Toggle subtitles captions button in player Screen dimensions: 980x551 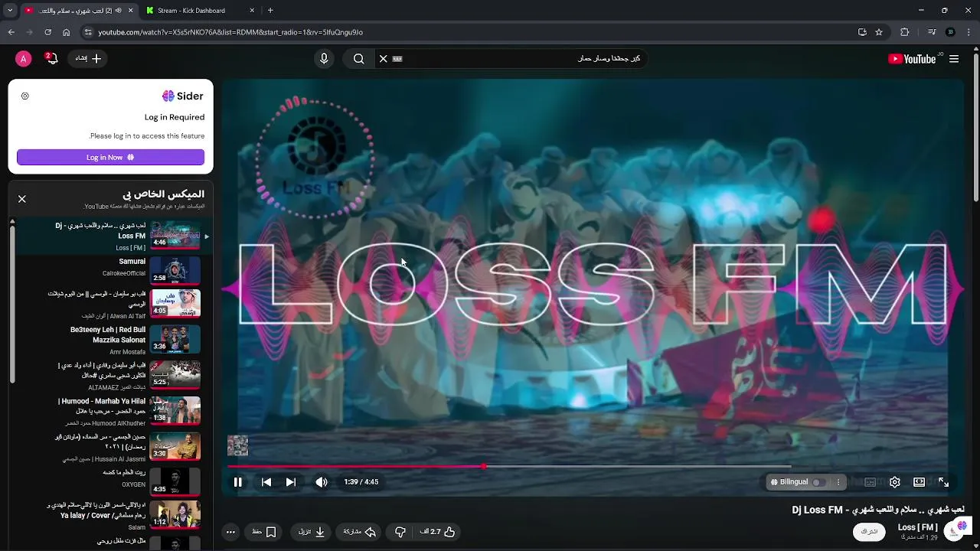(870, 482)
